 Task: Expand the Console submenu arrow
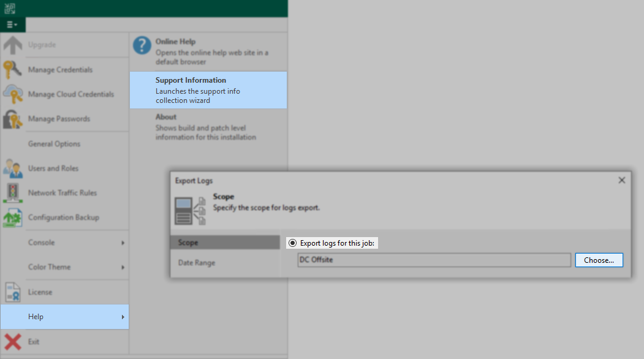[x=123, y=243]
